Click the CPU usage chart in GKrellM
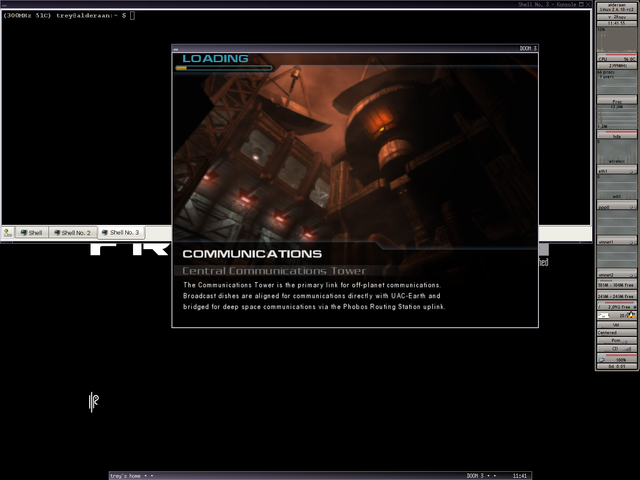640x480 pixels. click(617, 40)
